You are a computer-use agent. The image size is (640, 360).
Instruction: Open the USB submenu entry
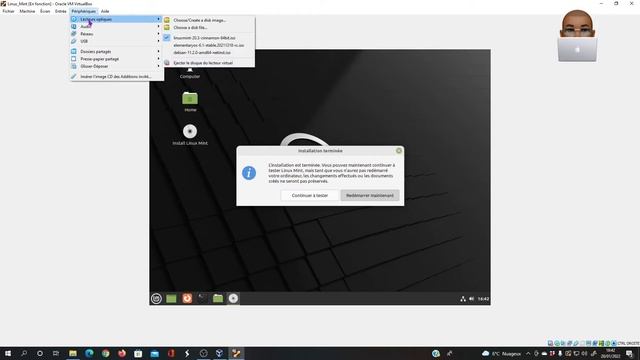pos(116,41)
